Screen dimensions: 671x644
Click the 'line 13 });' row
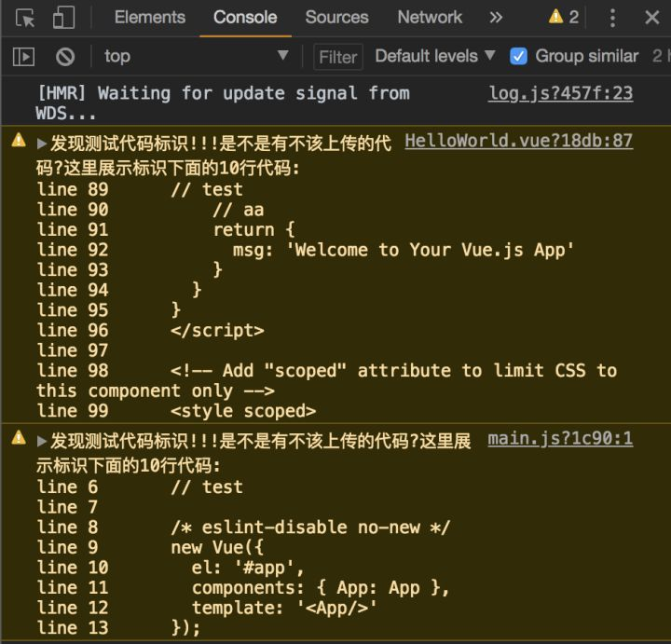pyautogui.click(x=118, y=628)
